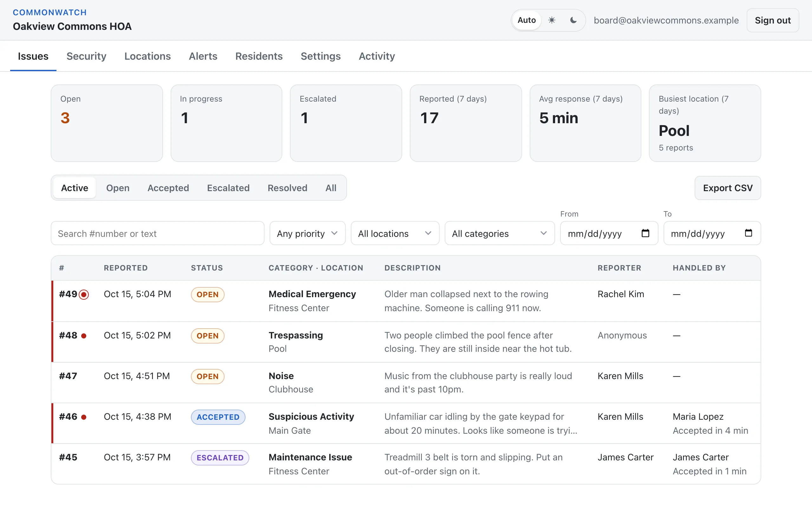This screenshot has height=508, width=812.
Task: Open issue #48 Trespassing row
Action: pyautogui.click(x=406, y=342)
